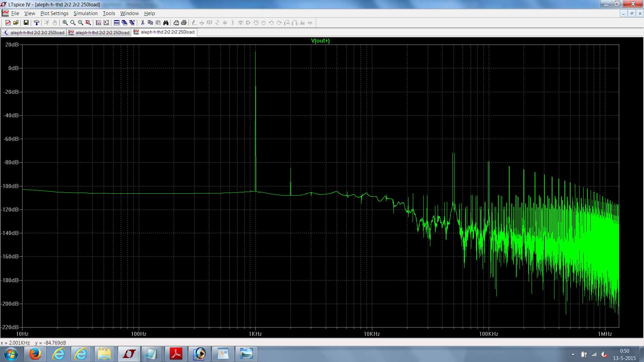Image resolution: width=644 pixels, height=362 pixels.
Task: Click the Autorange plot icon
Action: (x=99, y=23)
